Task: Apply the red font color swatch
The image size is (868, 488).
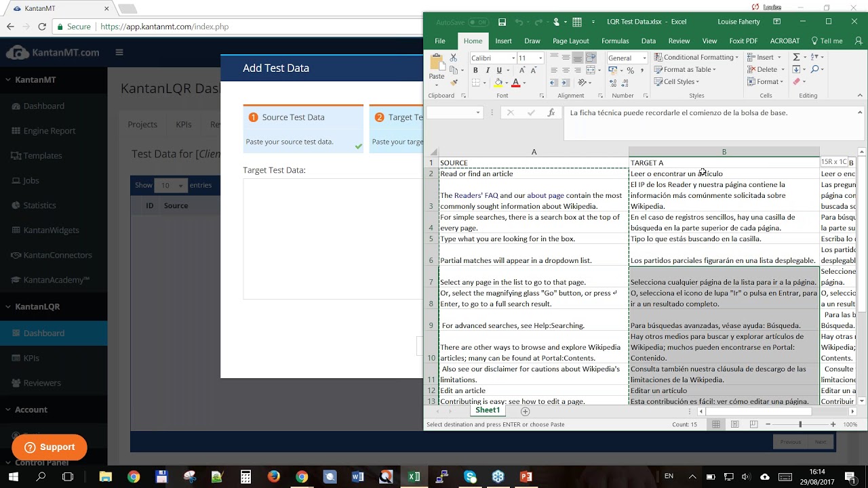Action: click(x=515, y=83)
